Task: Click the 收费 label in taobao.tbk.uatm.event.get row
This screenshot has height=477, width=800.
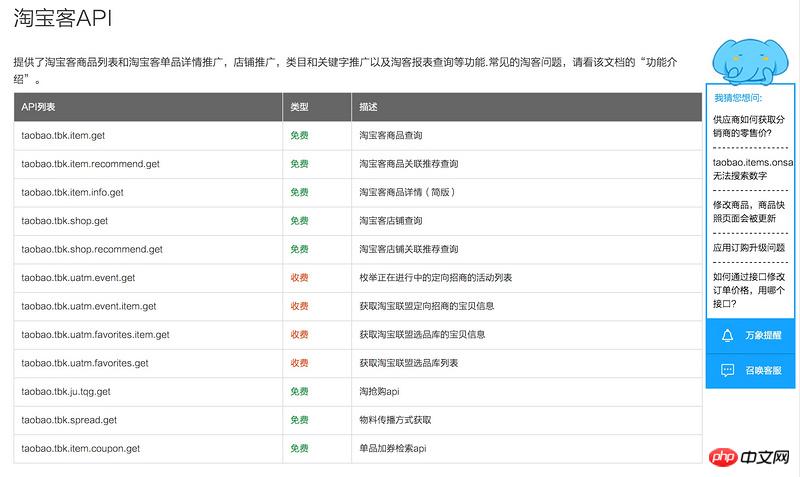Action: point(299,278)
